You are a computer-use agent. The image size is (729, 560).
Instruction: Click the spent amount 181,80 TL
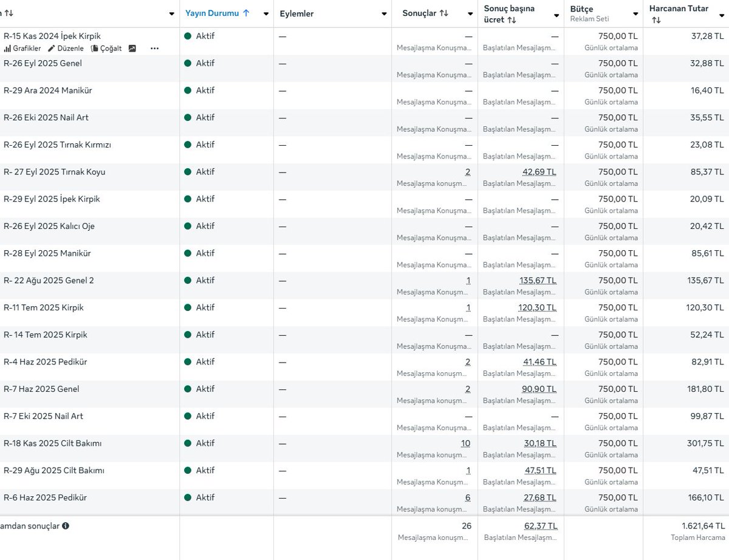[x=705, y=389]
